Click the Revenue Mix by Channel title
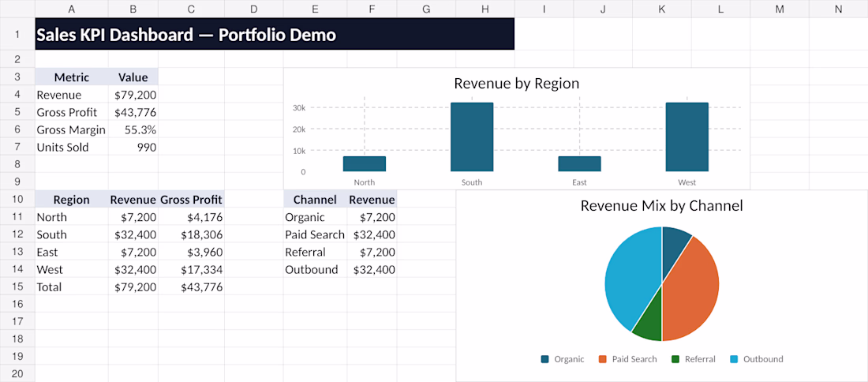Screen dimensions: 868x382 point(661,206)
